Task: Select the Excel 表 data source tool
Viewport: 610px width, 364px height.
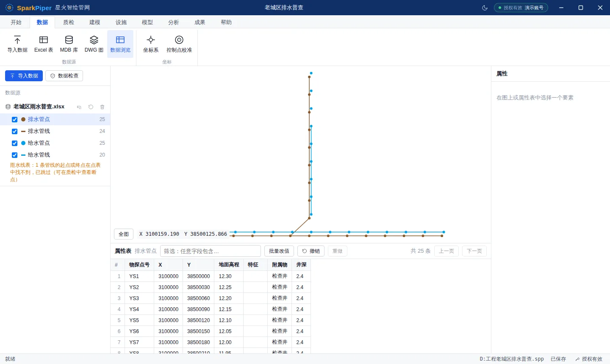Action: pos(44,44)
